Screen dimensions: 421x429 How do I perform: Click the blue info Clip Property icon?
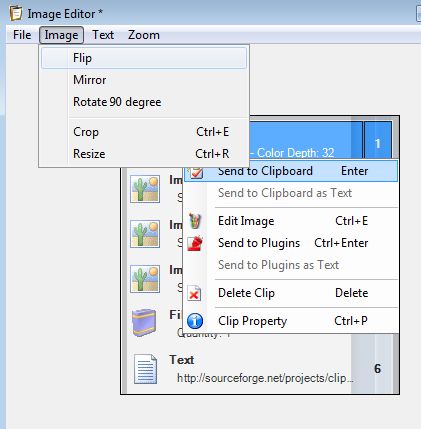point(195,321)
